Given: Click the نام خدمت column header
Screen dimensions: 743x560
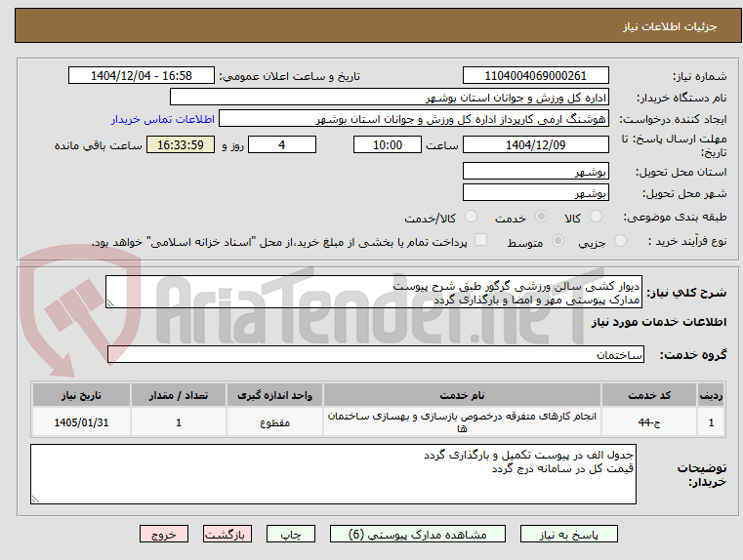Looking at the screenshot, I should click(462, 395).
